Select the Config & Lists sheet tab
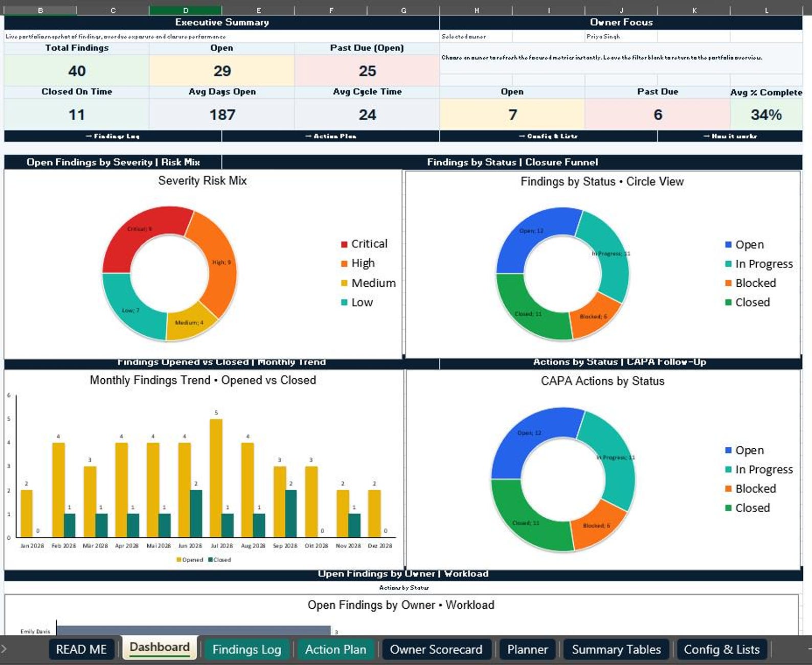Screen dimensions: 812x665 click(x=721, y=649)
